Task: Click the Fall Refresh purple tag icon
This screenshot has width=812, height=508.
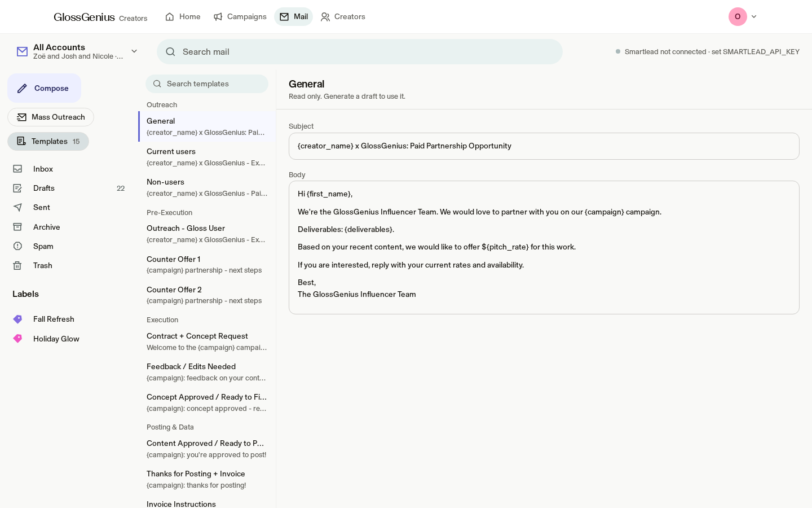Action: click(x=17, y=319)
